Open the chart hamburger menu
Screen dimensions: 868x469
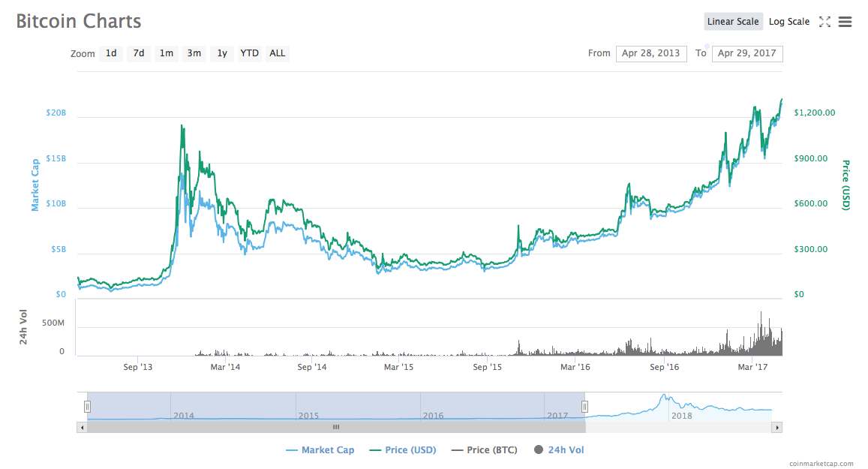pos(845,22)
